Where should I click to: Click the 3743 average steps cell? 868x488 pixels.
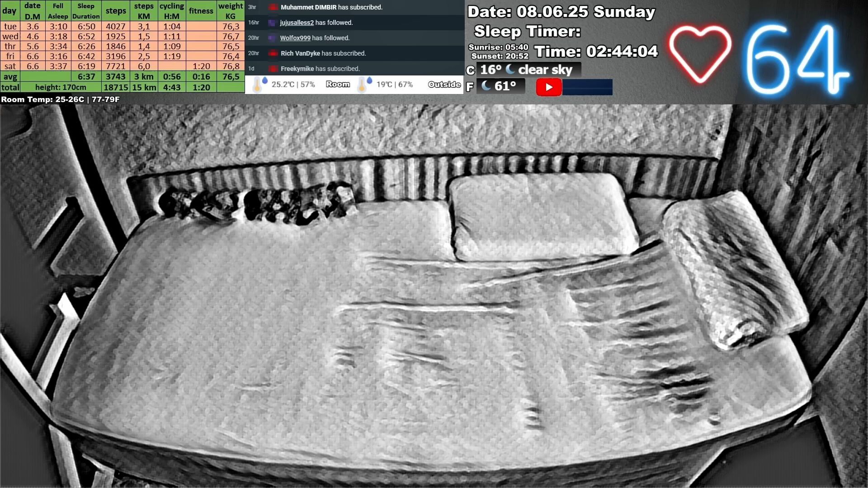point(116,76)
